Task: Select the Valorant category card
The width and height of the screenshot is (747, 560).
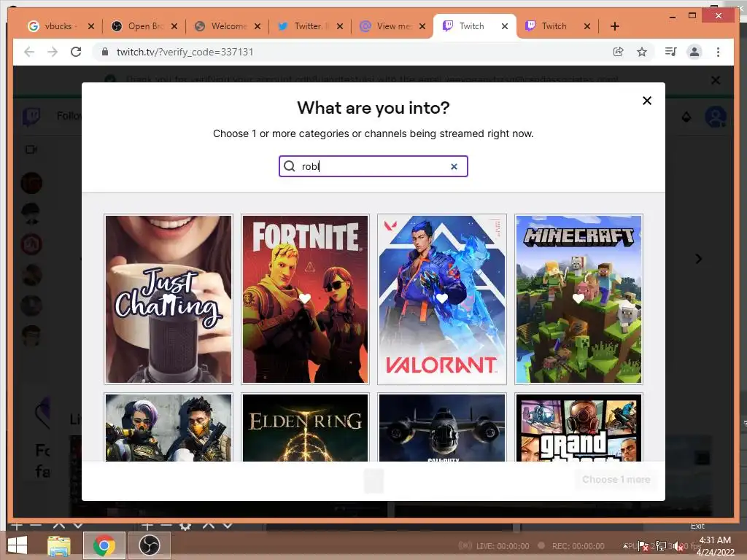Action: coord(442,299)
